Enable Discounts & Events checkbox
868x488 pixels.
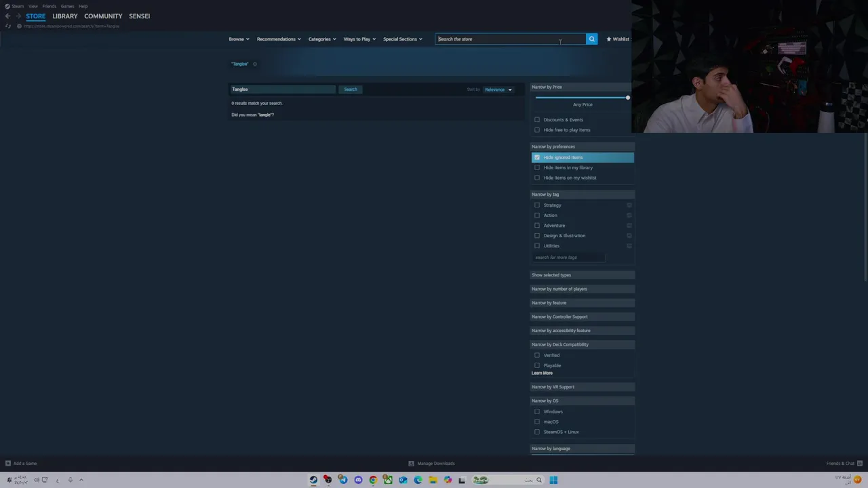[x=537, y=120]
